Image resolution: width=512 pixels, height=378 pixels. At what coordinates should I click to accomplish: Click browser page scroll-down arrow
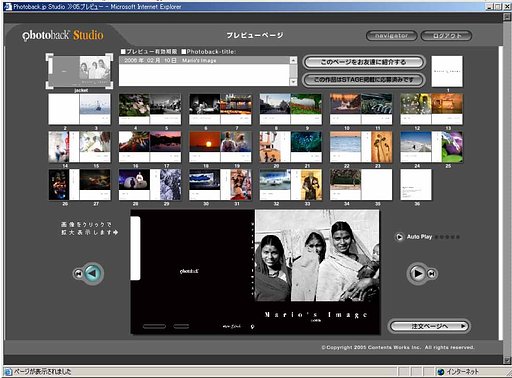click(508, 360)
